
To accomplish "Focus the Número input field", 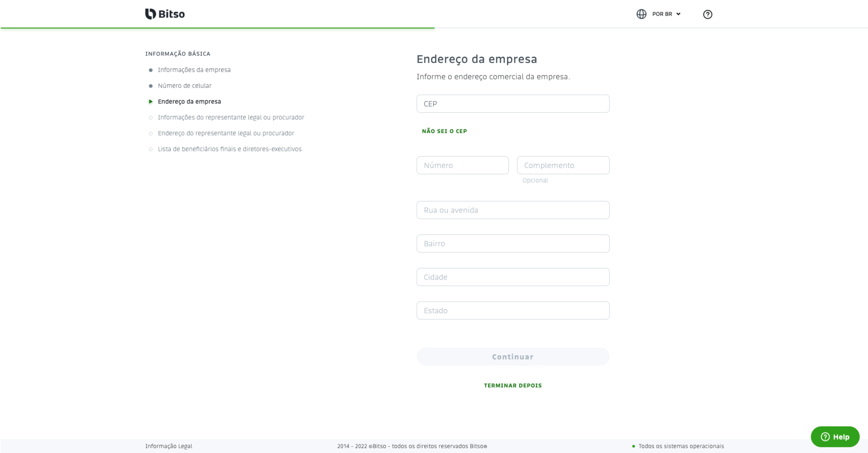I will point(462,165).
